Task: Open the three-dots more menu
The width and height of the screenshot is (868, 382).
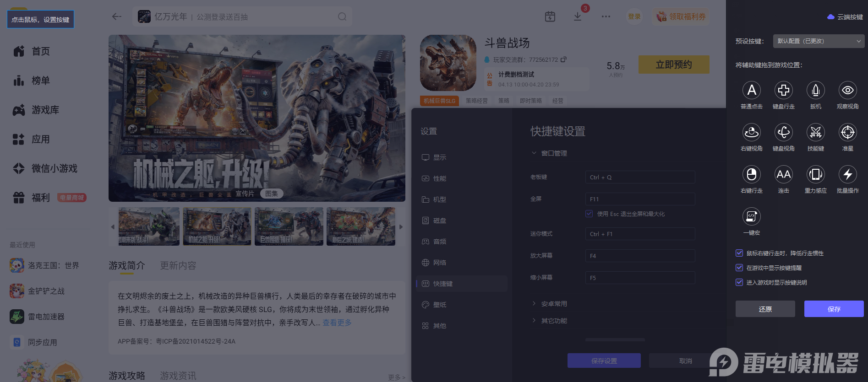Action: [606, 16]
